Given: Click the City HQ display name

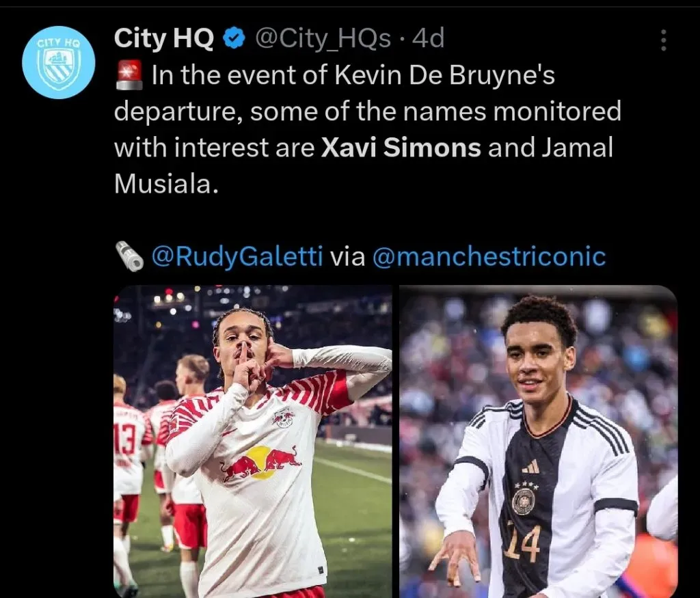Looking at the screenshot, I should (164, 38).
